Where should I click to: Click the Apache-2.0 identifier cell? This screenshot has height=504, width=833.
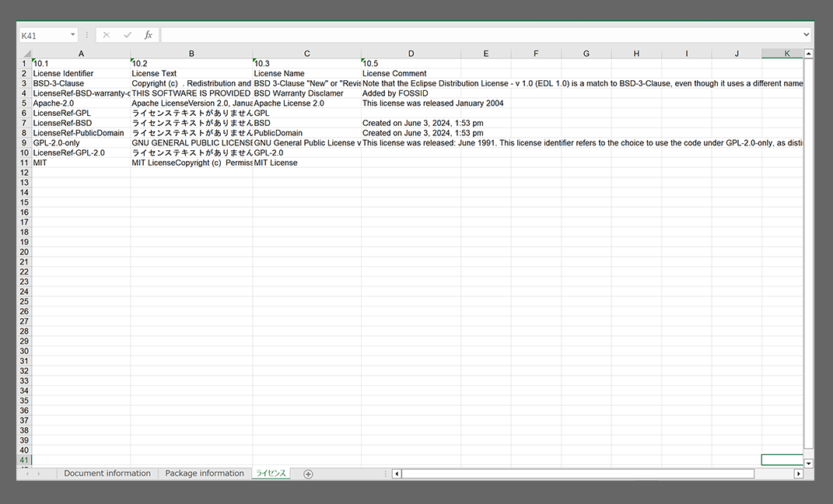click(81, 103)
